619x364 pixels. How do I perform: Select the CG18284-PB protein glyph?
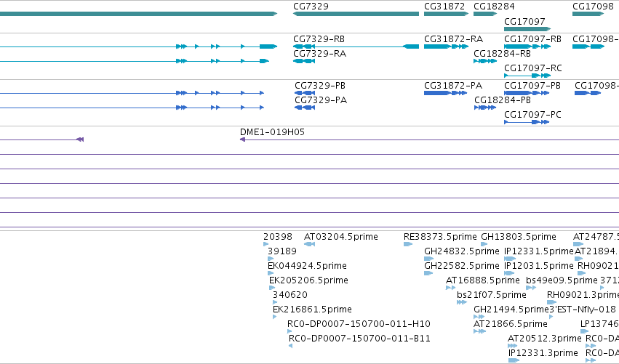click(485, 108)
